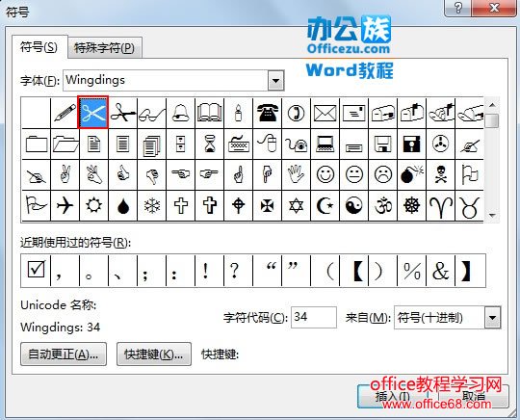Select the smiling face symbol
This screenshot has height=420, width=520.
[325, 174]
